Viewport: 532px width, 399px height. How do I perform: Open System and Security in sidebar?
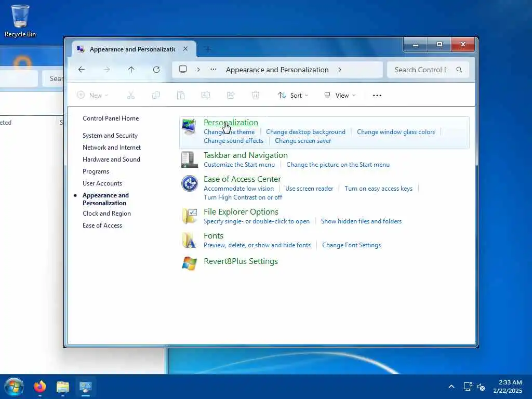[x=110, y=136]
